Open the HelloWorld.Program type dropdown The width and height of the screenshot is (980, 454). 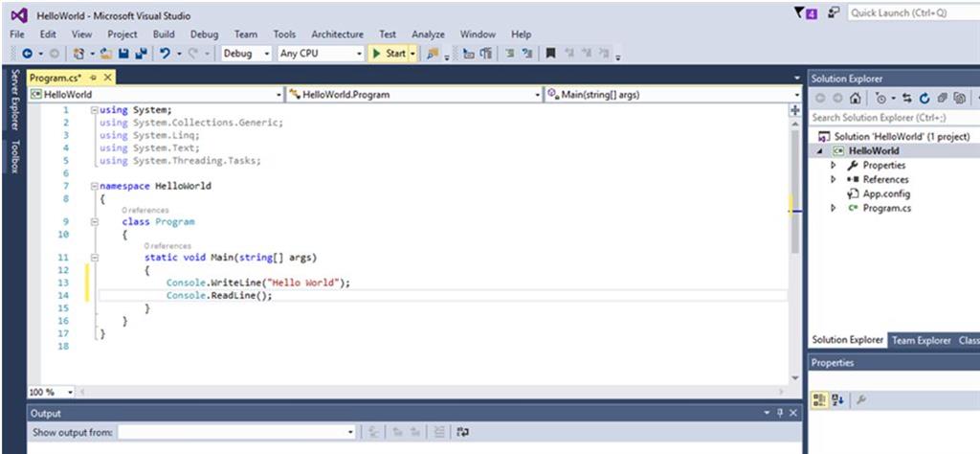(x=538, y=95)
